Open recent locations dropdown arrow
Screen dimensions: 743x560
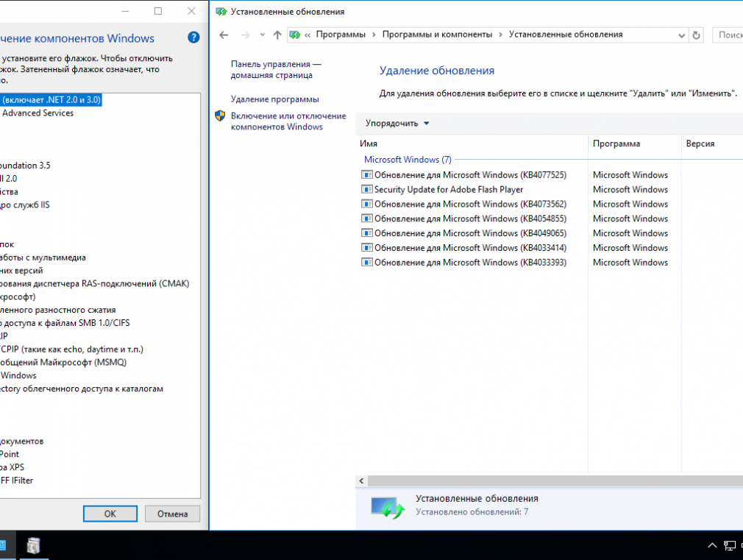pyautogui.click(x=262, y=35)
